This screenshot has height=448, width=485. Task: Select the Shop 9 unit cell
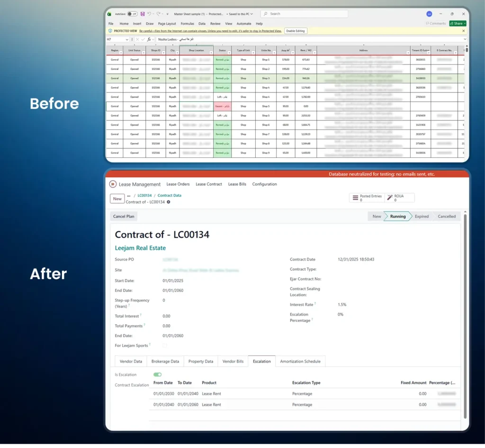coord(266,153)
